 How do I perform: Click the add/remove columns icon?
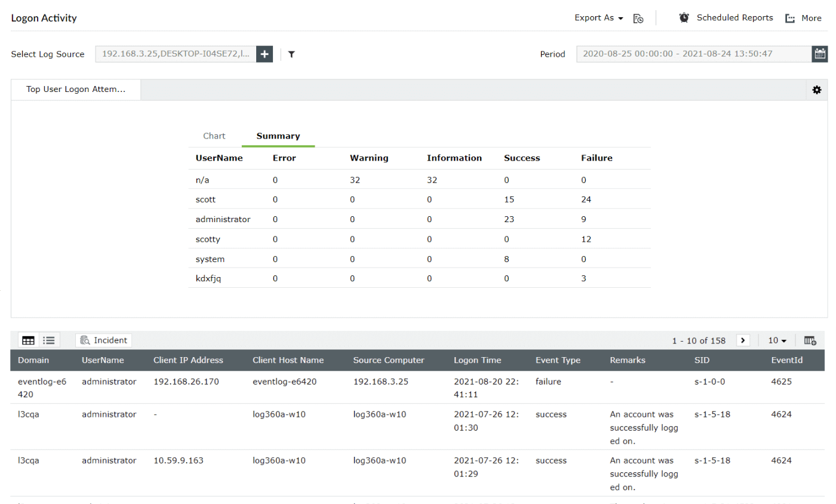[810, 340]
